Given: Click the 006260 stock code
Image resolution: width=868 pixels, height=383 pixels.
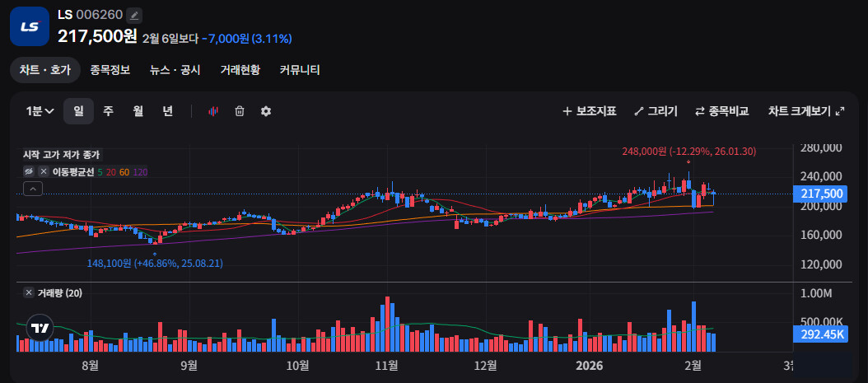Looking at the screenshot, I should pyautogui.click(x=99, y=15).
